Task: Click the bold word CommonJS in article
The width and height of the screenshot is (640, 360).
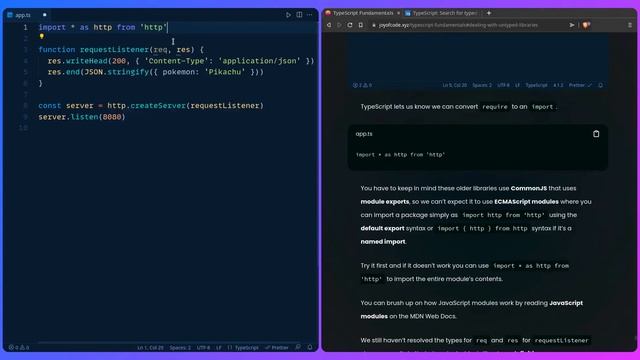Action: [x=529, y=188]
